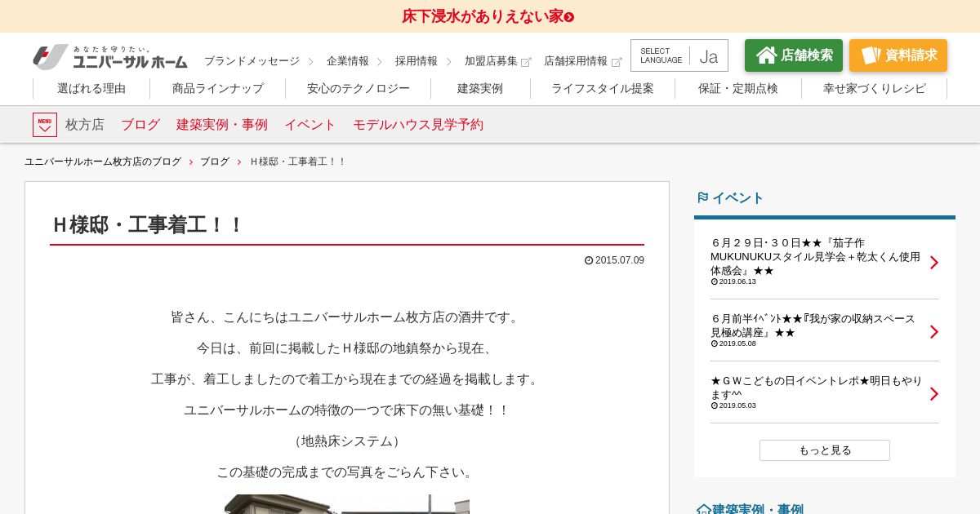Click the Ｈ様邸・工事着工！！ article title
This screenshot has height=514, width=980.
(x=148, y=225)
